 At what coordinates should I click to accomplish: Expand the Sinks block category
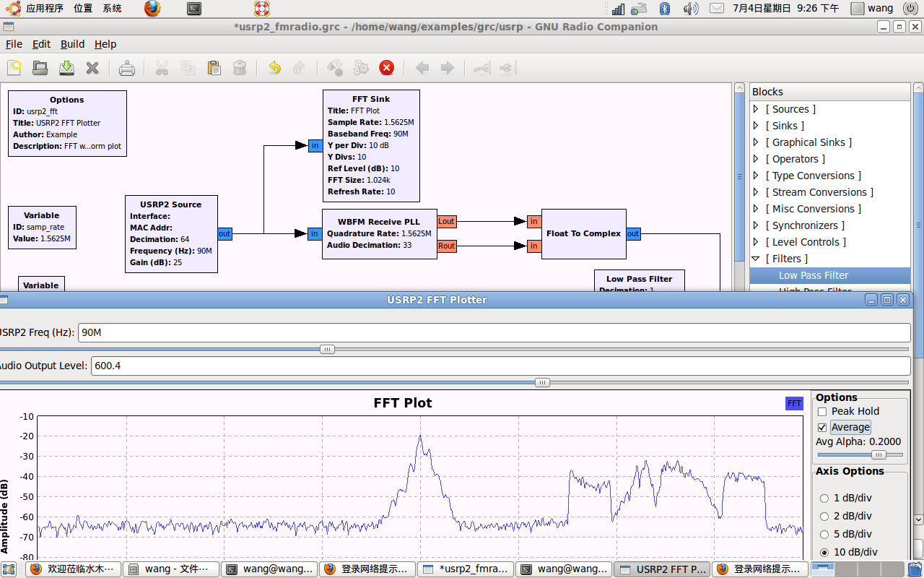click(x=757, y=126)
